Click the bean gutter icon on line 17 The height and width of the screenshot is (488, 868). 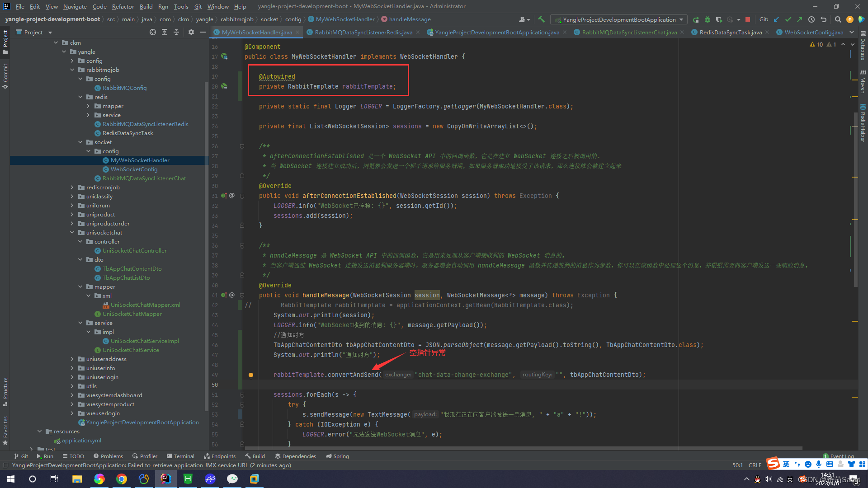[x=224, y=56]
